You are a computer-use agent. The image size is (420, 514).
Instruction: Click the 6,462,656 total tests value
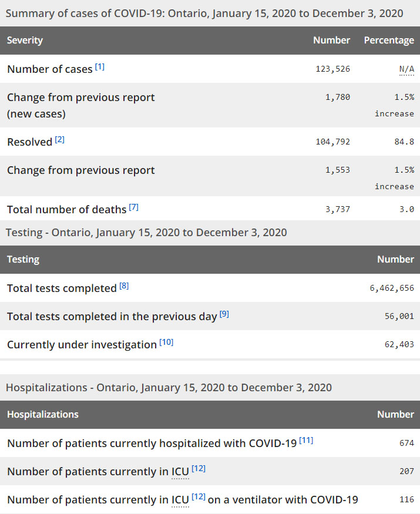pos(392,288)
